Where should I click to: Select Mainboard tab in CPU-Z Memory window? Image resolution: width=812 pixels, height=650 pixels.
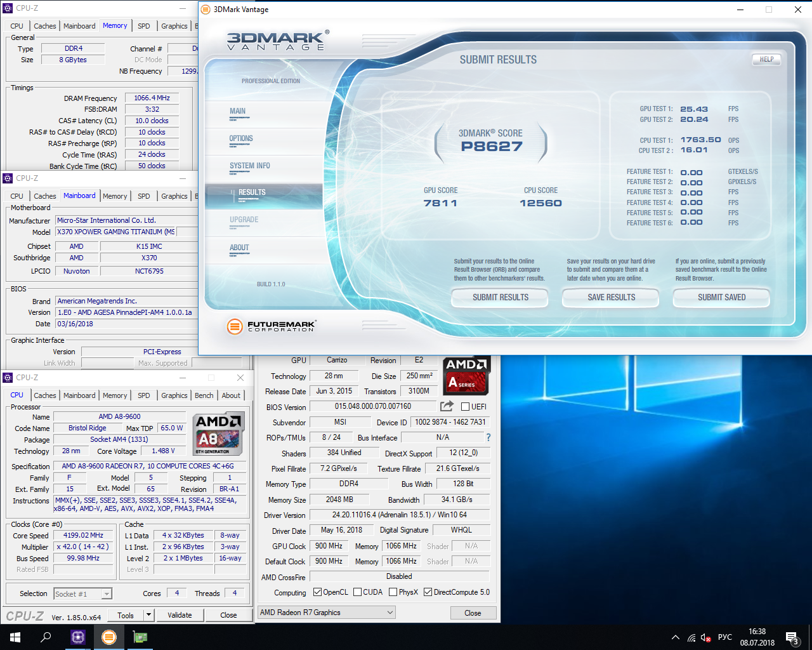coord(79,26)
